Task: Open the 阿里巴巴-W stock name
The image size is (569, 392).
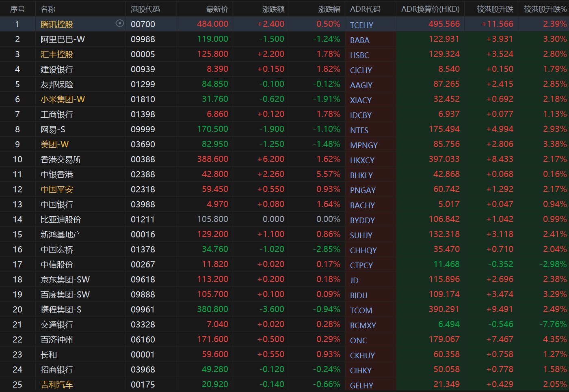Action: (63, 39)
